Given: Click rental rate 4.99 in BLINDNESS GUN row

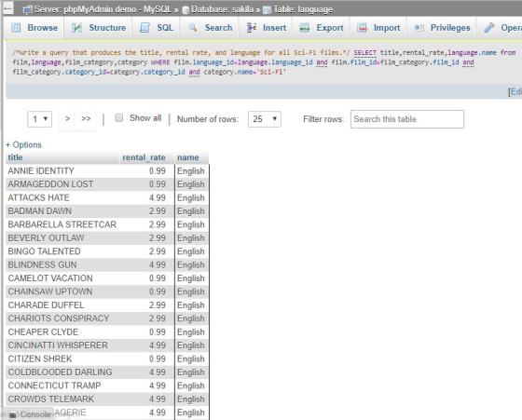Looking at the screenshot, I should point(158,265).
